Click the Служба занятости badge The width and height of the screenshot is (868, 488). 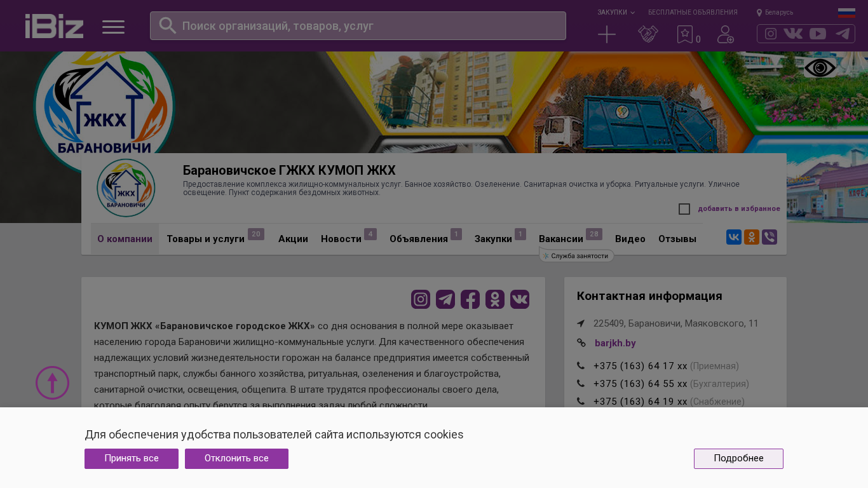point(577,255)
